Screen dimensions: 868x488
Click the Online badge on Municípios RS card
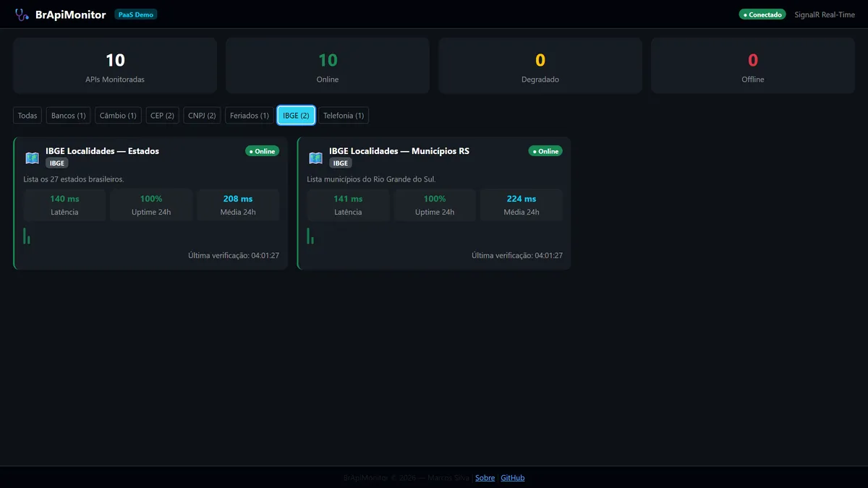[x=545, y=151]
